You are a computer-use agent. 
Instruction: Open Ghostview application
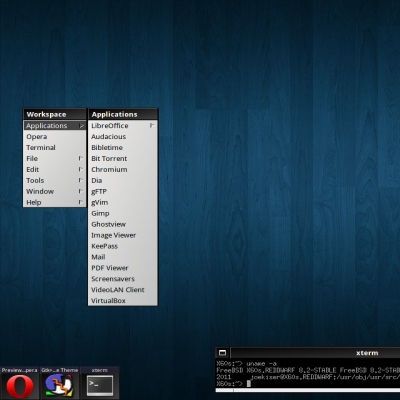click(123, 224)
